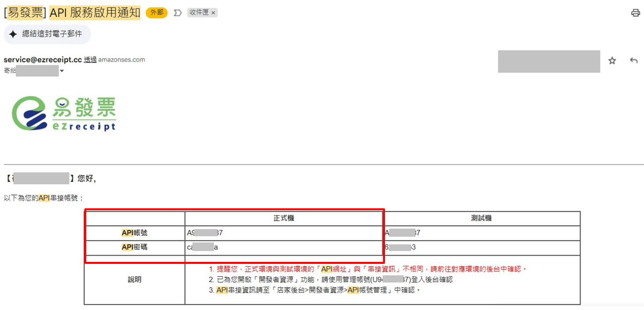Click sender address service@ezreceipt.cc
Image resolution: width=644 pixels, height=310 pixels.
coord(43,60)
